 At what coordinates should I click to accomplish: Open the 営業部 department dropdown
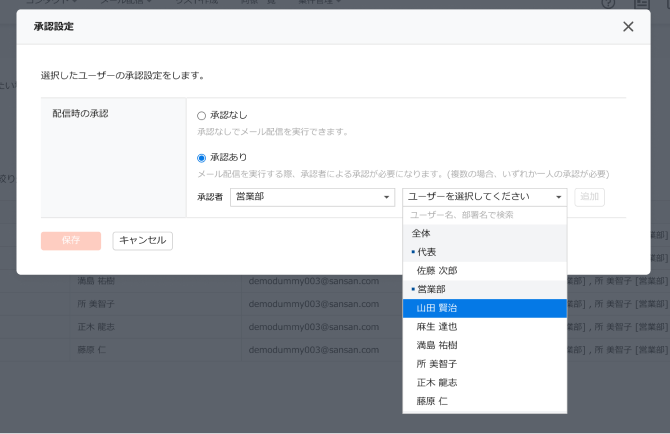coord(312,197)
